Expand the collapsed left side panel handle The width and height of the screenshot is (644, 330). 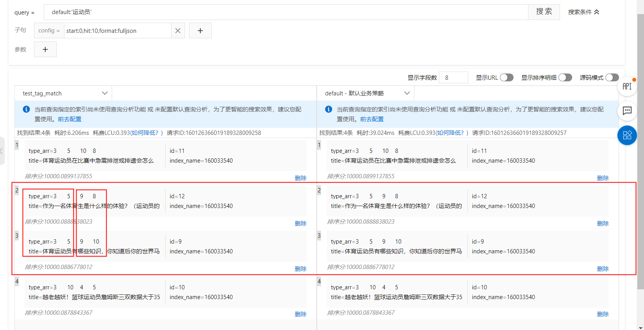[2, 151]
